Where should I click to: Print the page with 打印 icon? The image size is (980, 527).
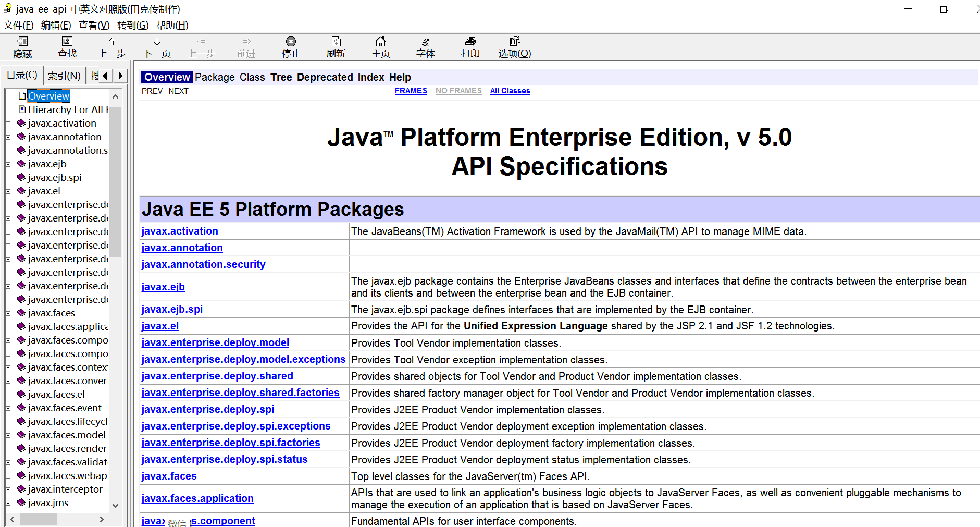(470, 42)
